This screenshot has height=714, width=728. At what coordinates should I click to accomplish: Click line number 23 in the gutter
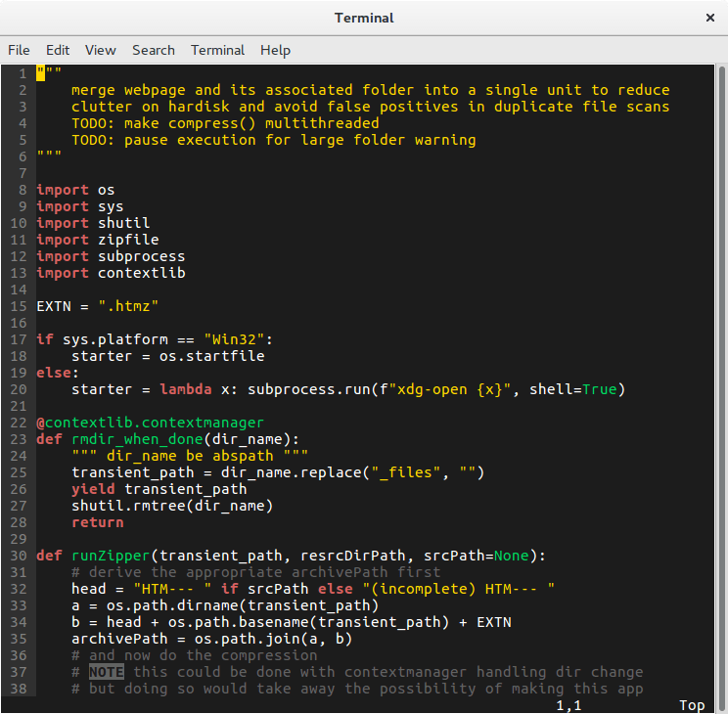coord(19,439)
